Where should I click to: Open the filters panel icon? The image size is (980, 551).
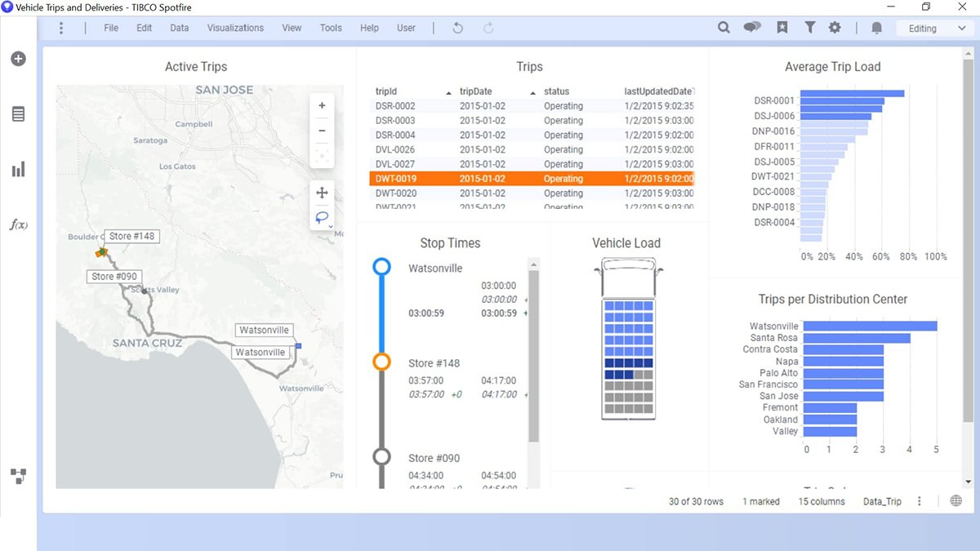pos(809,27)
